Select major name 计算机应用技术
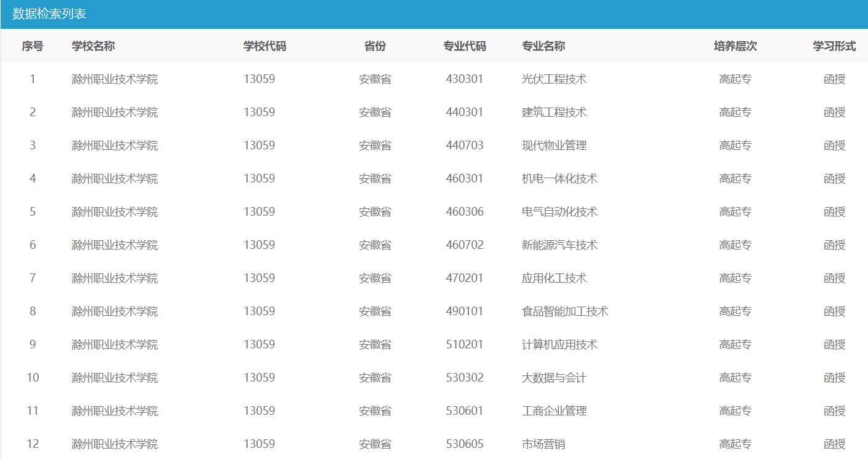This screenshot has width=868, height=459. [559, 345]
